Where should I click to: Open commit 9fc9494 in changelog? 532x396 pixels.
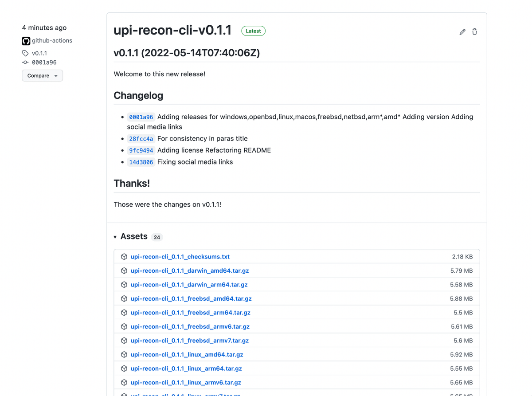click(x=141, y=150)
